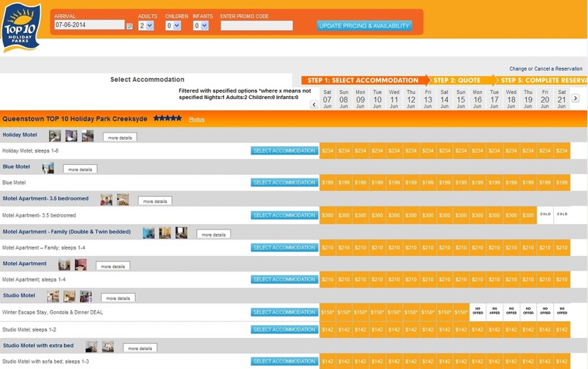This screenshot has width=588, height=369.
Task: View the Blue Motel photo thumbnail
Action: point(48,168)
